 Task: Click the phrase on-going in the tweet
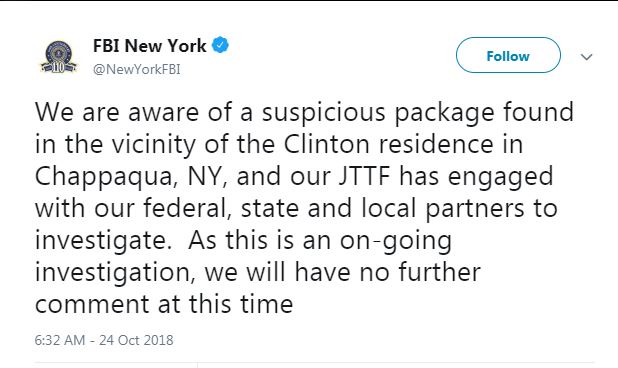point(395,241)
